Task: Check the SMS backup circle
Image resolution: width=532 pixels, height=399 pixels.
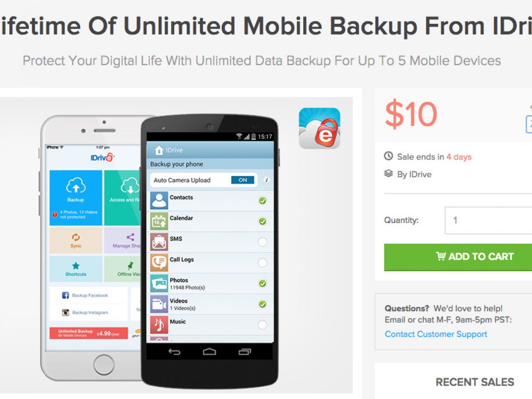Action: click(262, 242)
